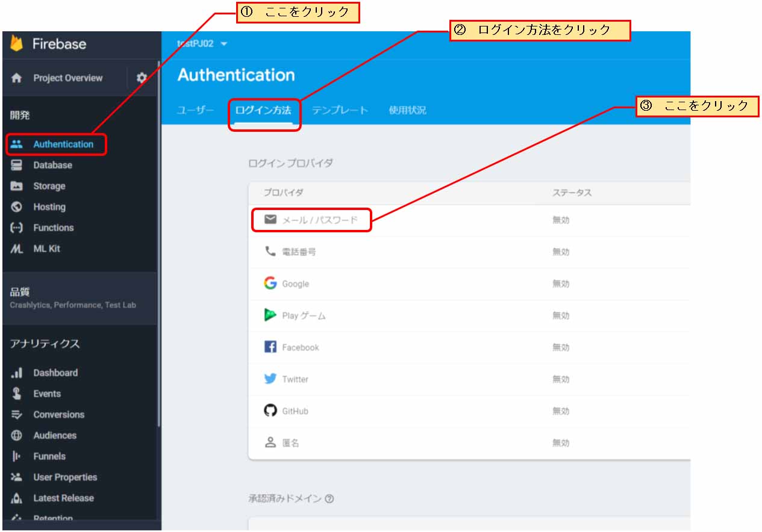Open the 使用状況 tab
762x532 pixels.
coord(407,111)
